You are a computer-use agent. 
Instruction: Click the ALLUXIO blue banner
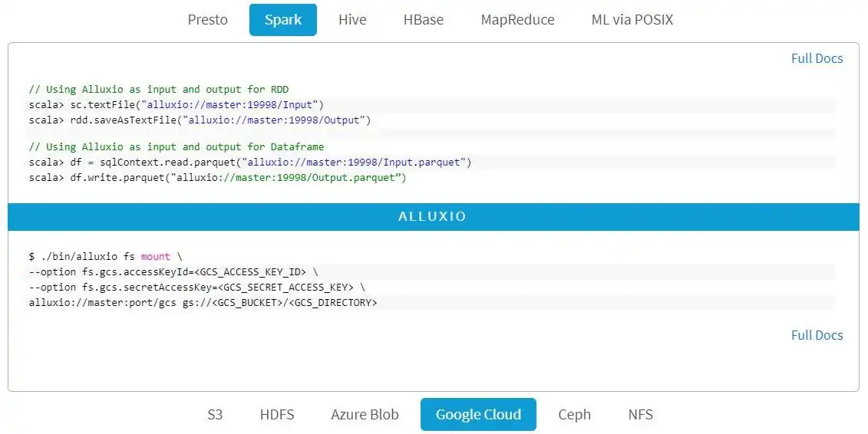[x=434, y=217]
